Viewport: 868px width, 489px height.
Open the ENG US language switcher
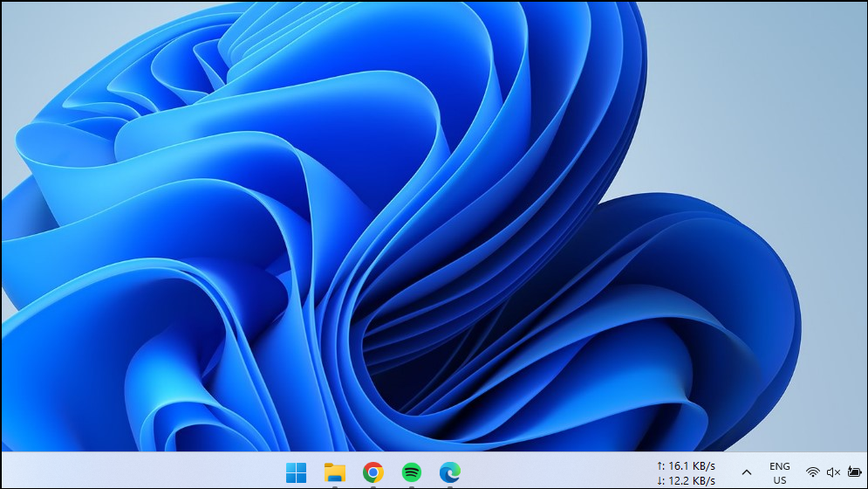click(780, 473)
